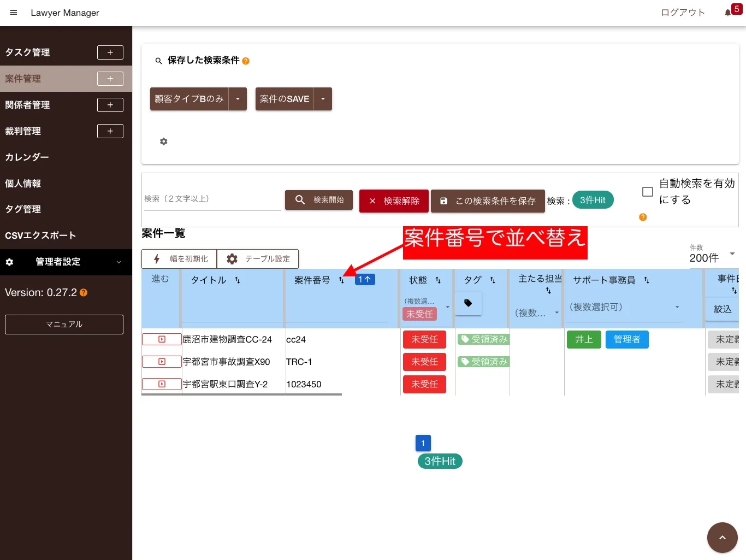This screenshot has width=746, height=560.
Task: Open the notifications bell
Action: click(727, 13)
